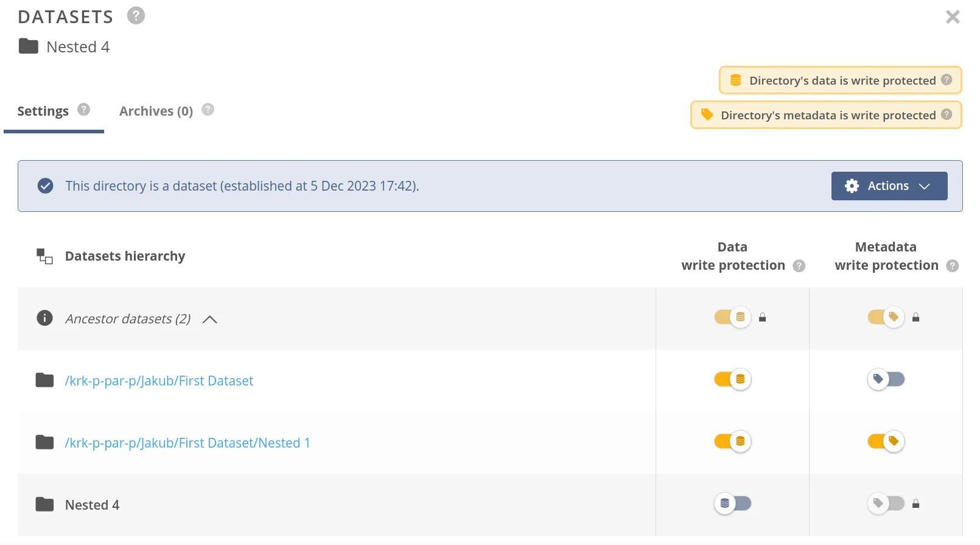The height and width of the screenshot is (545, 980).
Task: Enable data write protection for Nested 4
Action: (x=732, y=504)
